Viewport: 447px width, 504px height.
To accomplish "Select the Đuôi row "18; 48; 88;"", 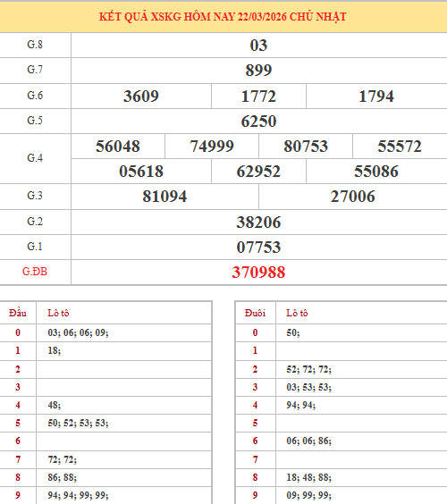I will [308, 478].
